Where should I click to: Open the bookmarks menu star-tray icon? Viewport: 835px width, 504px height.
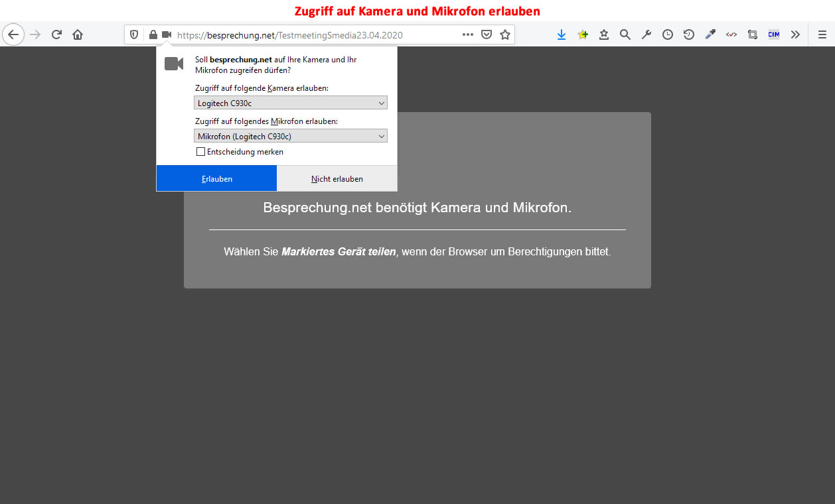(604, 34)
